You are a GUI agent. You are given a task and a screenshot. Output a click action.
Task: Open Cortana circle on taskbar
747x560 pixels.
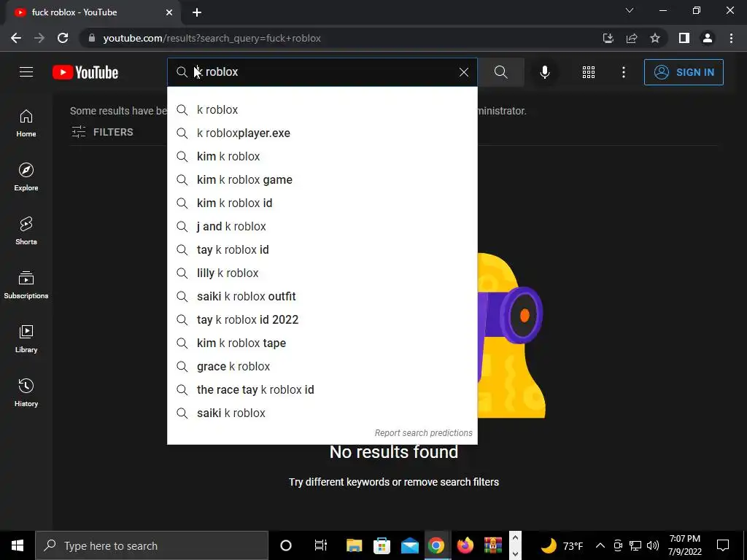pos(286,545)
